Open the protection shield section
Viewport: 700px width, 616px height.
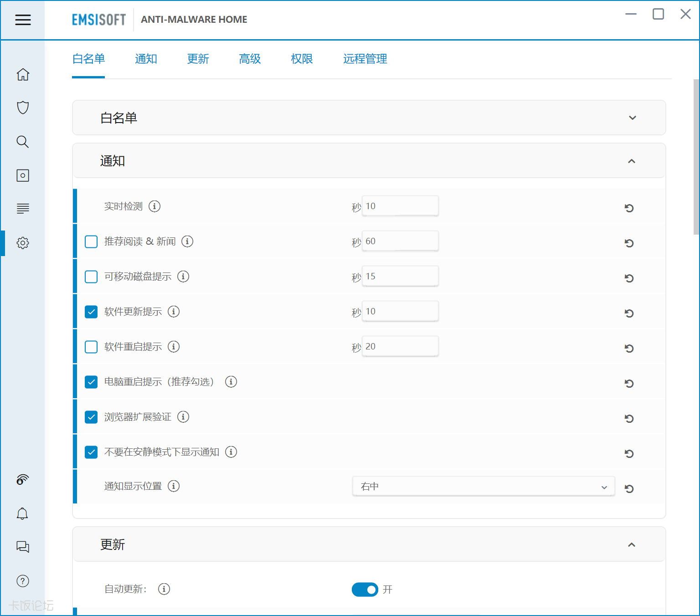click(23, 108)
